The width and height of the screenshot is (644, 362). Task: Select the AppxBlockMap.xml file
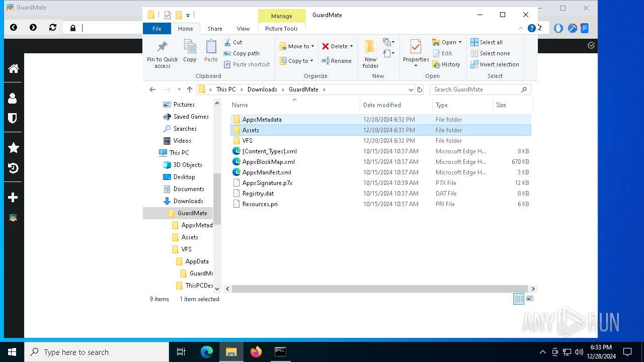point(380,162)
